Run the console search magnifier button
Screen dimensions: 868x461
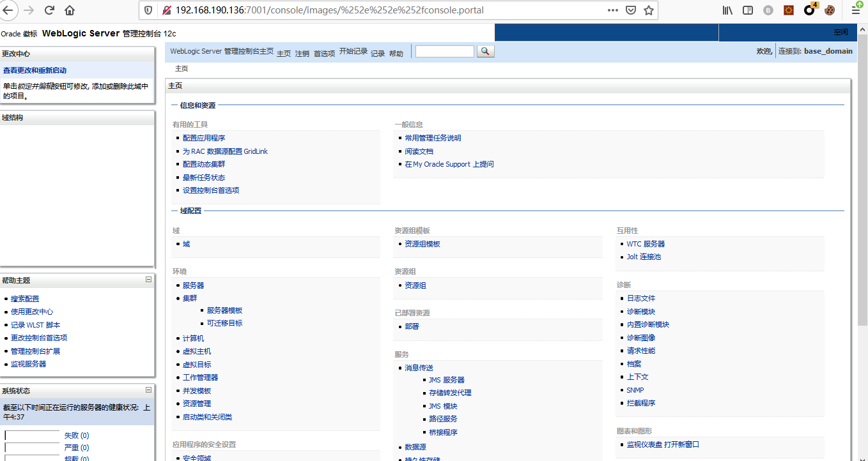[485, 51]
